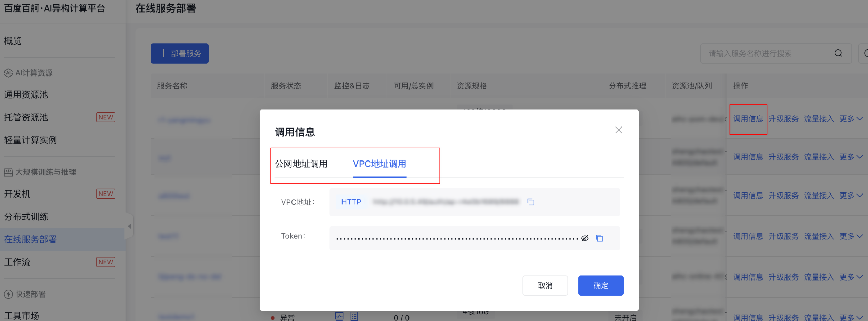
Task: Collapse the left sidebar arrow
Action: tap(129, 226)
